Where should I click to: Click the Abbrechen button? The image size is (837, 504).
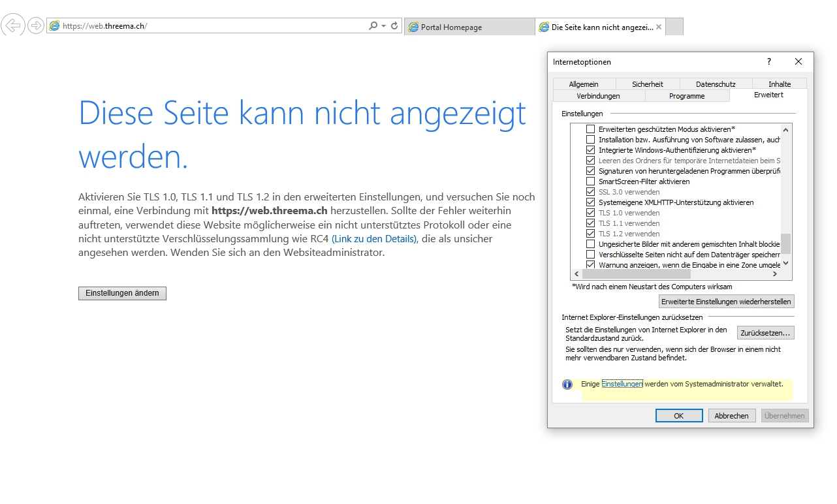[x=732, y=416]
